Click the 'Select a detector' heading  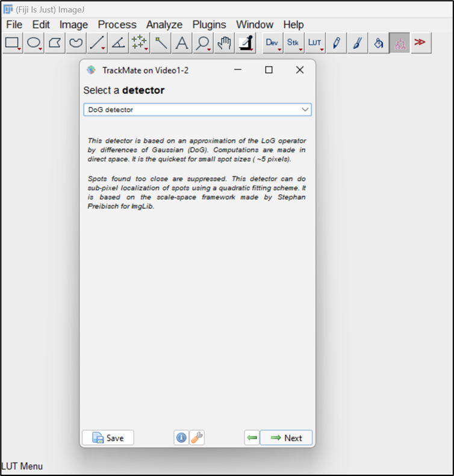point(124,90)
